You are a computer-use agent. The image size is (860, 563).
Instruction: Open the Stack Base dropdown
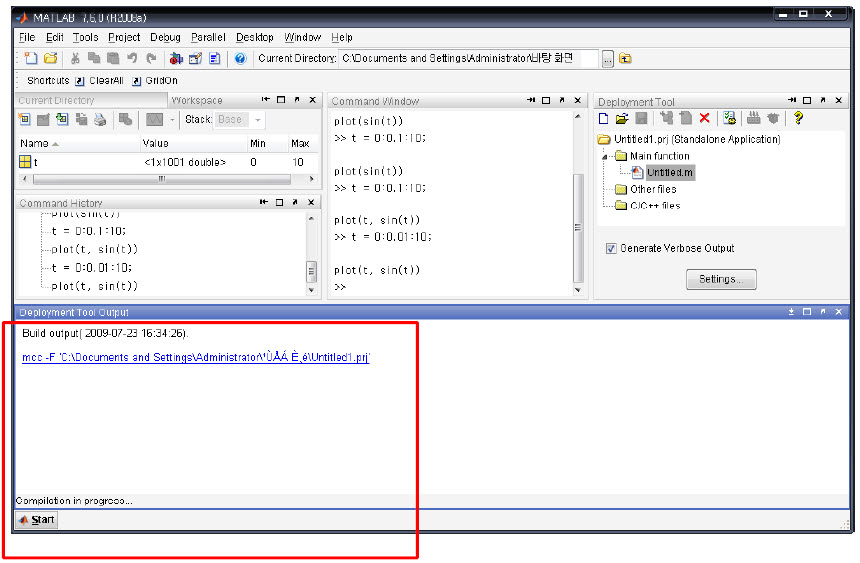[239, 119]
